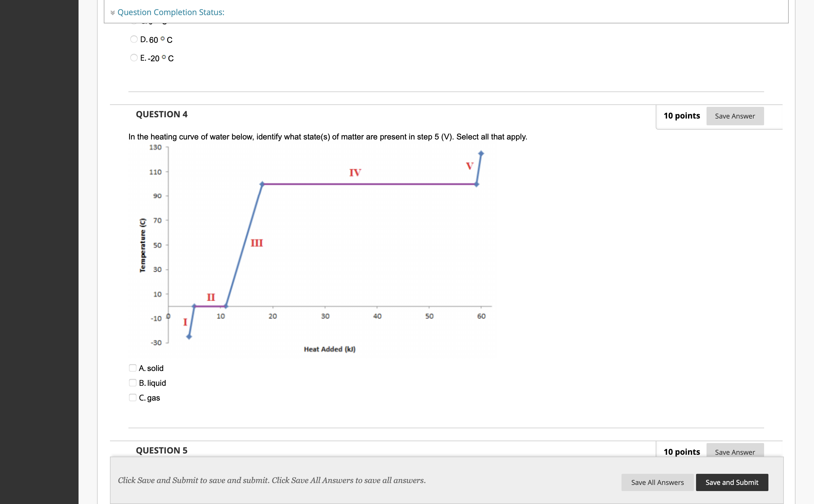Select radio option D. 60 °C

pyautogui.click(x=133, y=39)
